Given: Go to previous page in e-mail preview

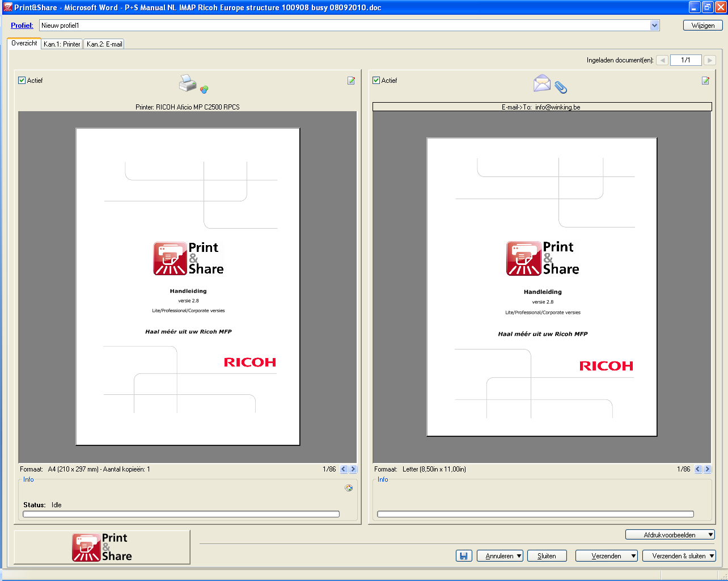Looking at the screenshot, I should [x=698, y=469].
